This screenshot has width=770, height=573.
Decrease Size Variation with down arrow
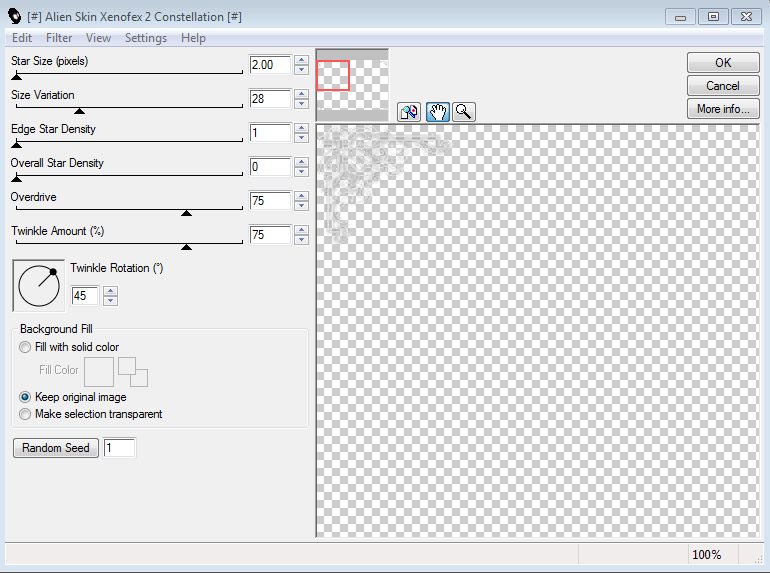point(301,104)
